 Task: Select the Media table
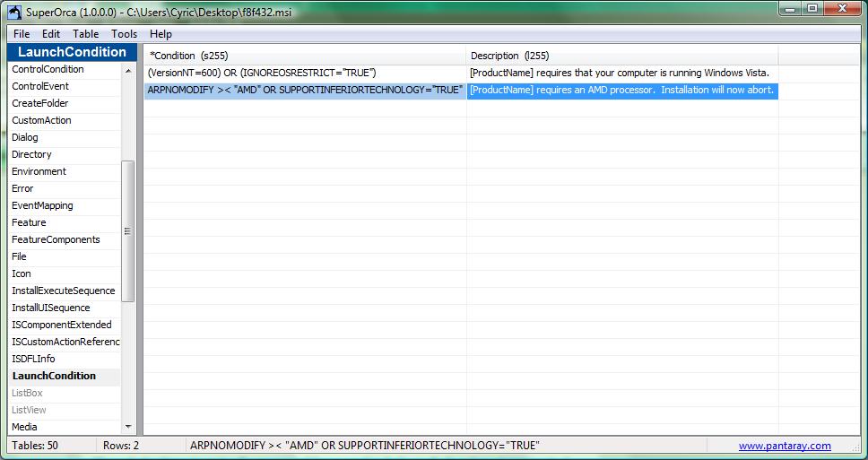coord(24,427)
